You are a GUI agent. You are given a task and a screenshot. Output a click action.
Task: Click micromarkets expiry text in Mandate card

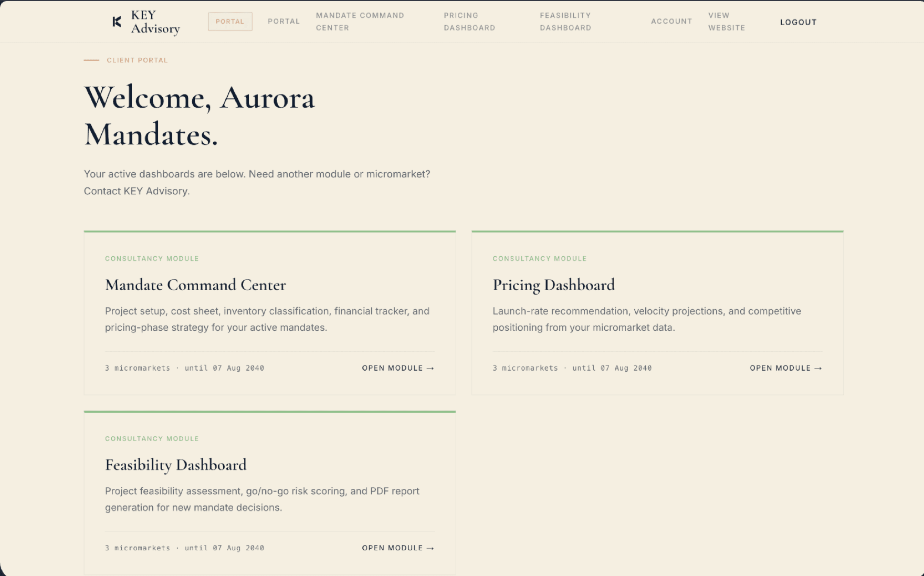pyautogui.click(x=184, y=368)
